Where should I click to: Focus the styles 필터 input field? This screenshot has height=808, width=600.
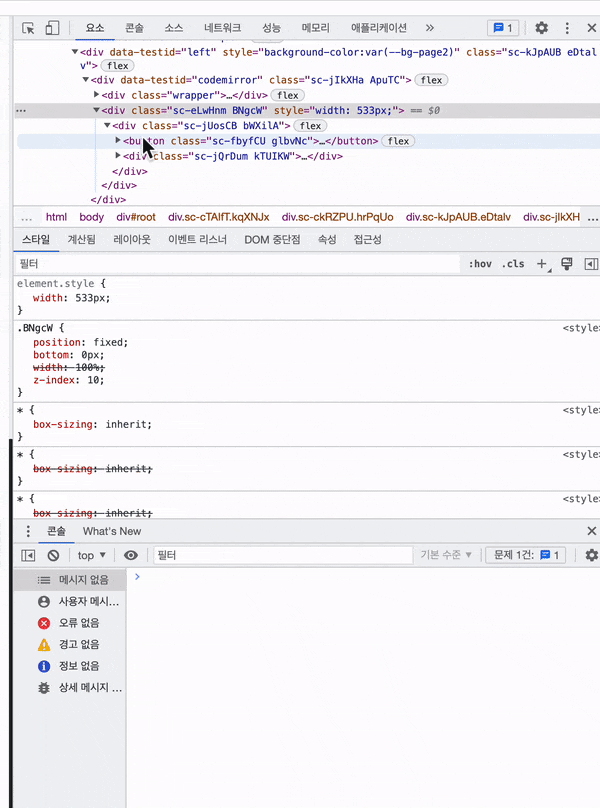237,264
